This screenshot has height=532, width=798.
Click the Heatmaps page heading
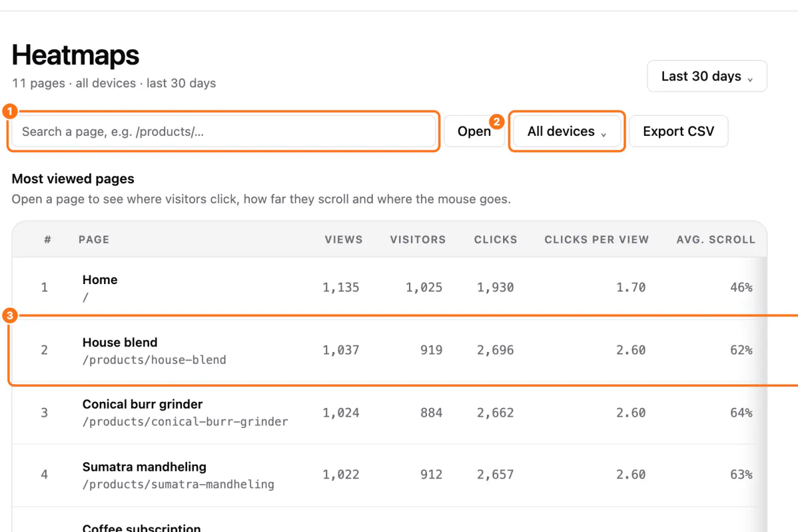(75, 55)
